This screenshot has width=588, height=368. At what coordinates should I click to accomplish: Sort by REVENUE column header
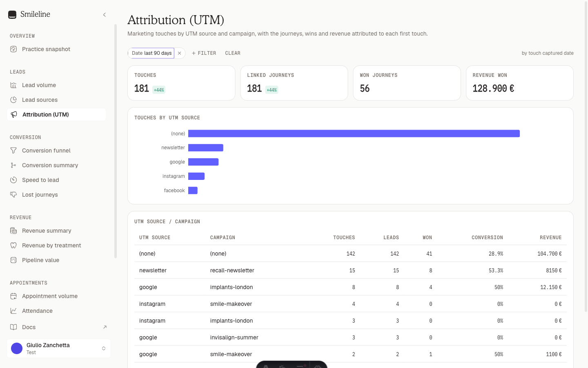coord(551,238)
